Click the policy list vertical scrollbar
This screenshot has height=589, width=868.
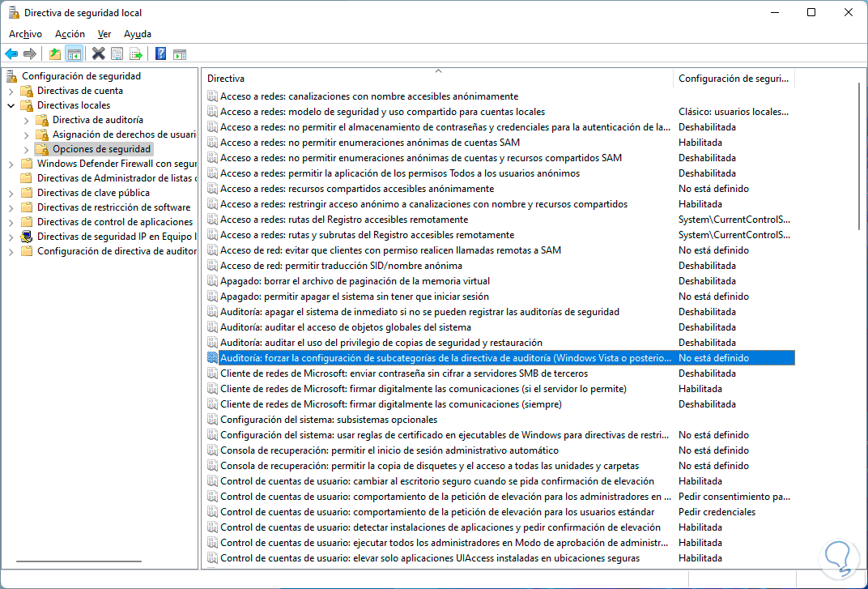(x=858, y=156)
